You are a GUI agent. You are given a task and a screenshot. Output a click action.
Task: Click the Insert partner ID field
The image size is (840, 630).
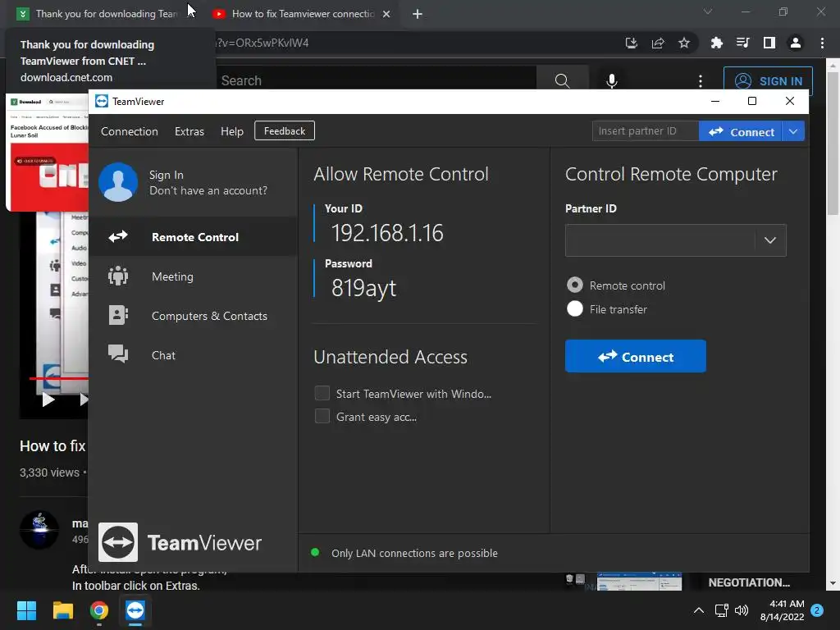[646, 131]
